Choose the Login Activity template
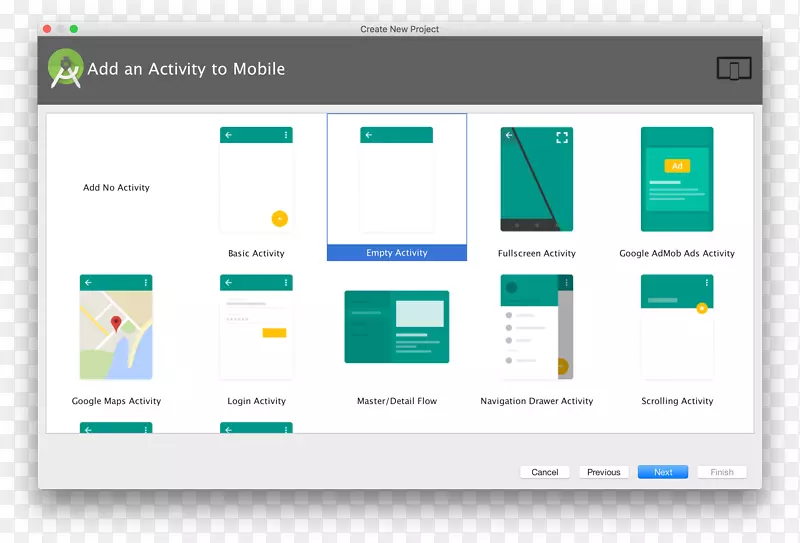This screenshot has width=800, height=543. click(256, 328)
